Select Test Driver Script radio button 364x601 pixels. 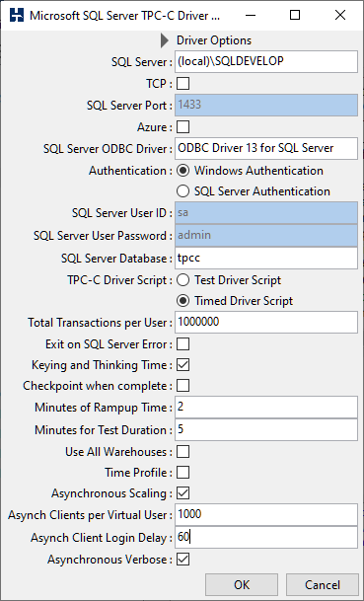point(182,280)
